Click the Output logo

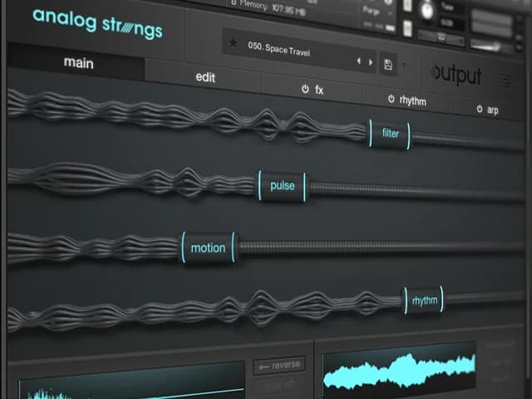(456, 76)
